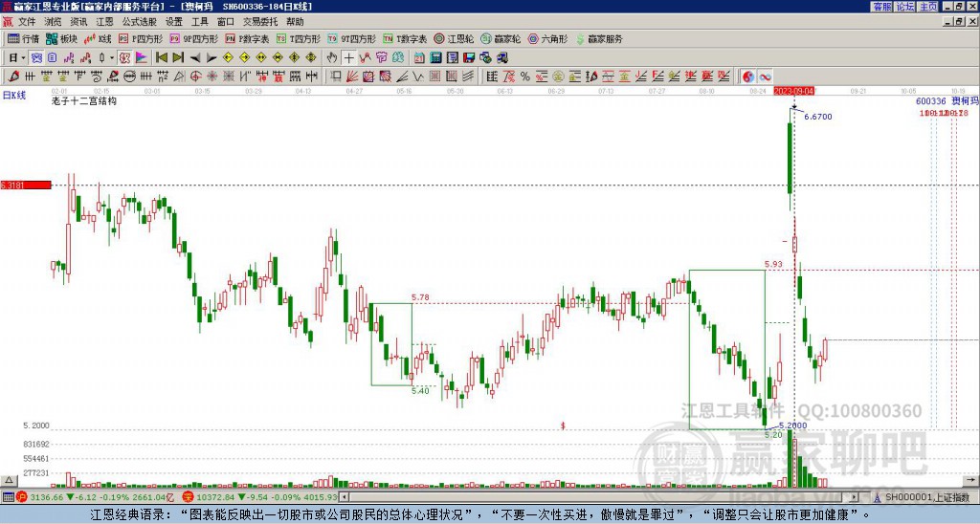The width and height of the screenshot is (980, 524).
Task: Click the zigzag wave line tool
Action: (x=418, y=76)
